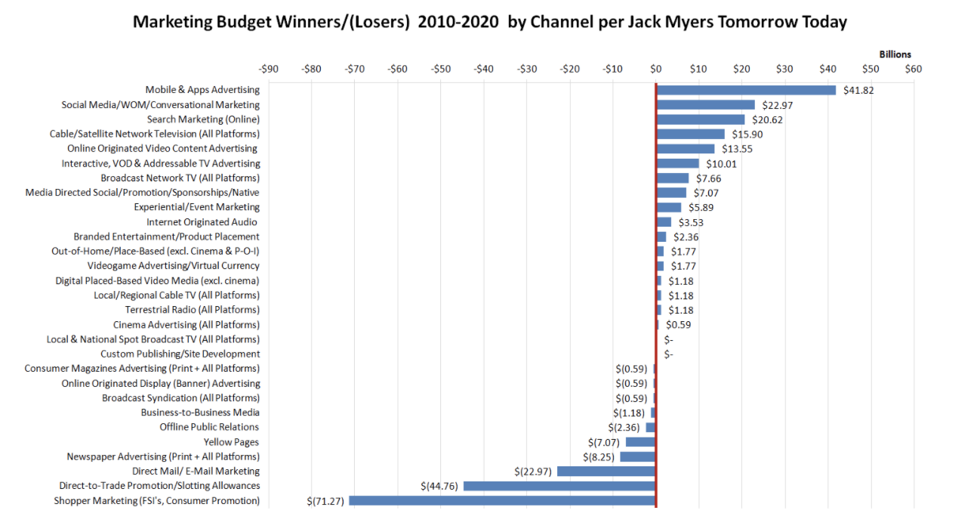Screen dimensions: 980x529
Task: Click the Cable/Satellite Network Television bar
Action: (690, 134)
